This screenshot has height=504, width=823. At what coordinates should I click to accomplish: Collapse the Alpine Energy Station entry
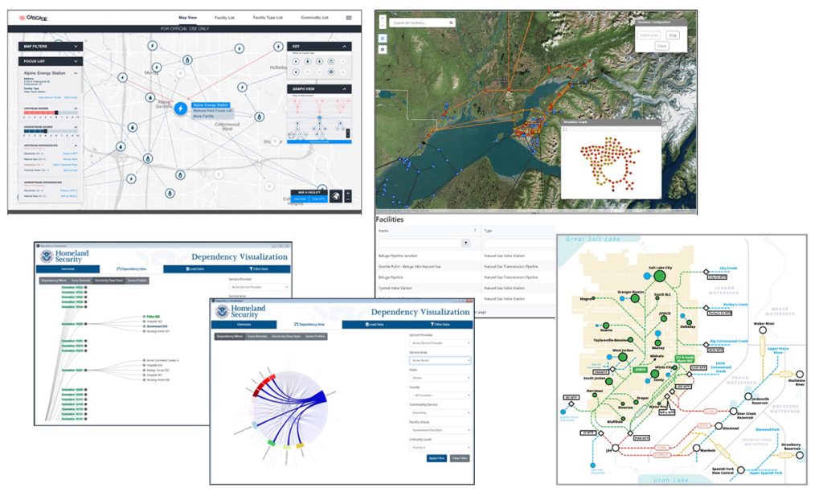pyautogui.click(x=76, y=73)
